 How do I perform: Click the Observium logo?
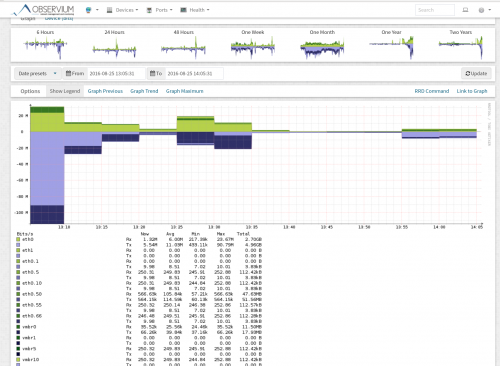[43, 10]
